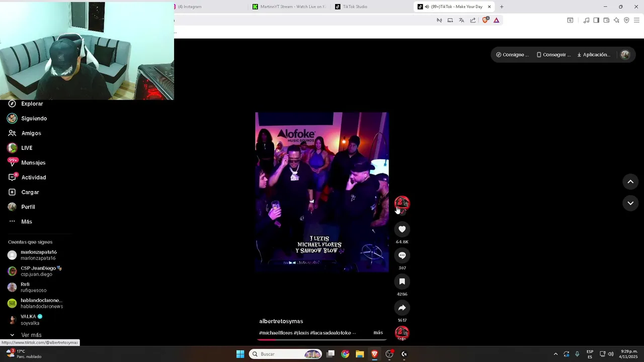Open the Siguiendo feed
This screenshot has height=362, width=644.
[x=27, y=118]
